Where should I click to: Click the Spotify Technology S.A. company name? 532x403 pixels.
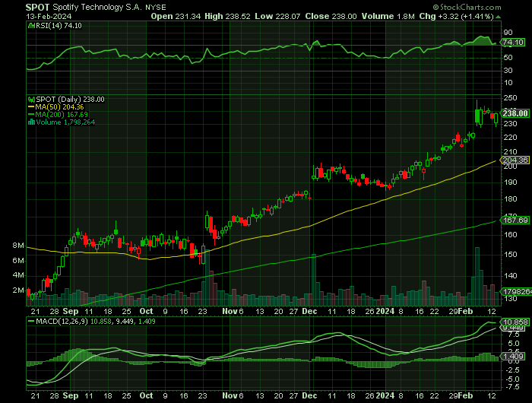(x=97, y=7)
